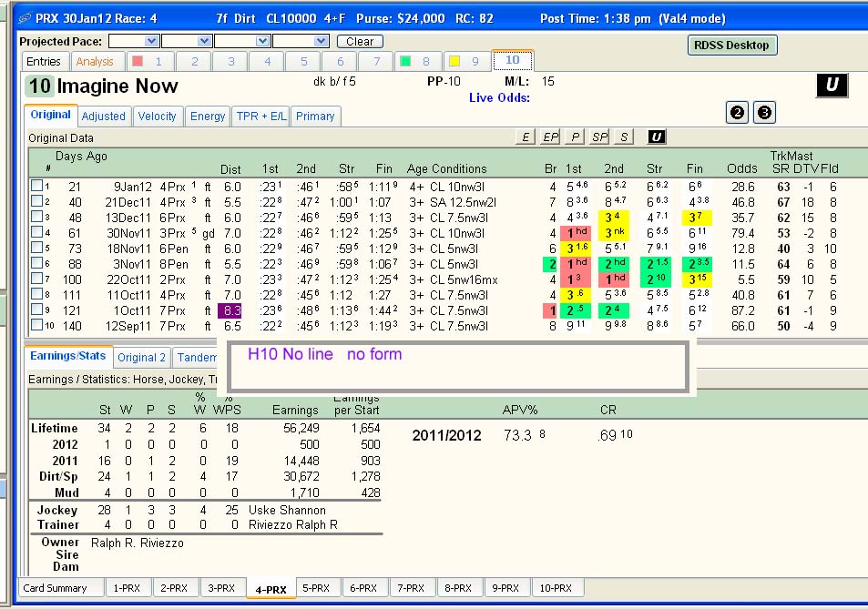Screen dimensions: 868x609
Task: Click the RDSS Desktop button
Action: tap(731, 46)
